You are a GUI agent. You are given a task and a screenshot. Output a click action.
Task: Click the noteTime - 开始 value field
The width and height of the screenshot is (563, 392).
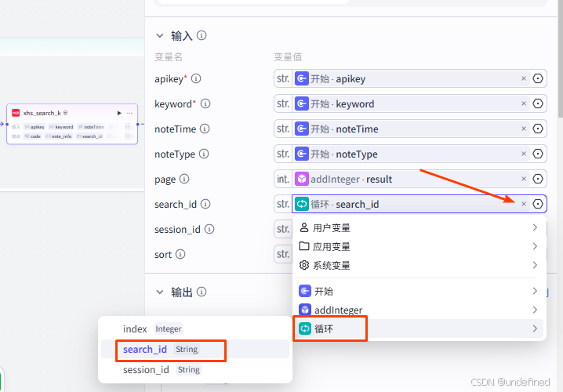tap(411, 129)
